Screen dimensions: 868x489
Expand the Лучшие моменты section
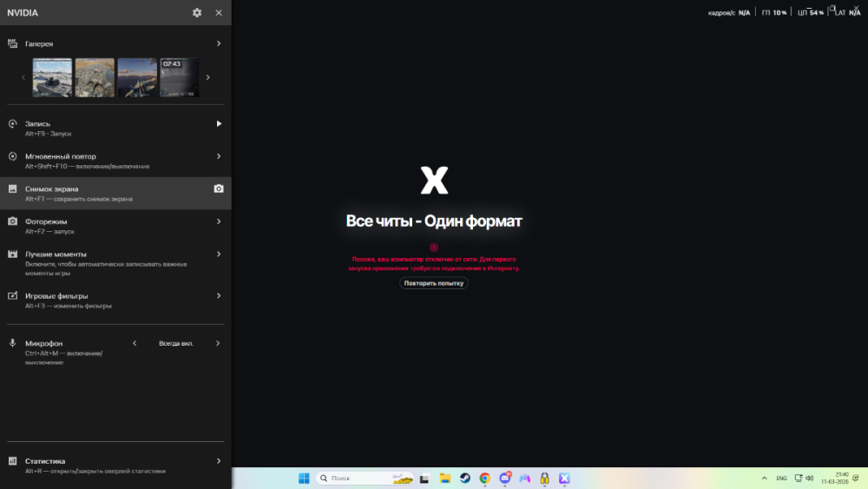(218, 254)
